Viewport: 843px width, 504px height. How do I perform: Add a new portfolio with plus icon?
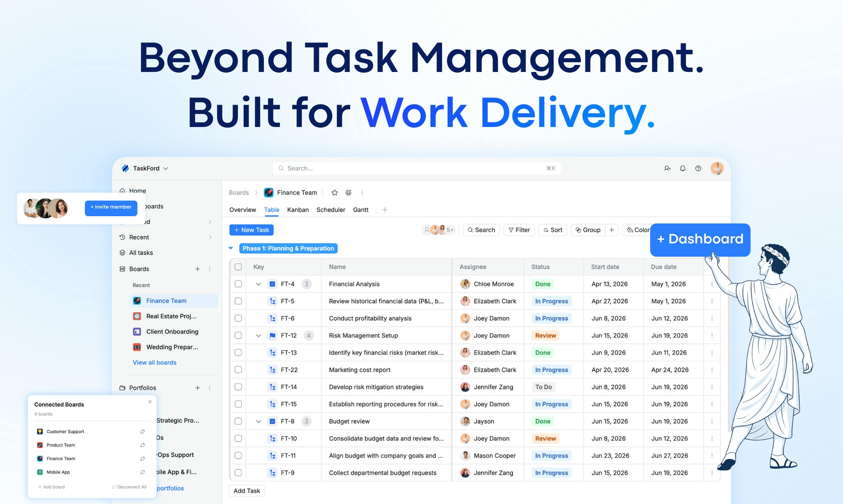(197, 388)
